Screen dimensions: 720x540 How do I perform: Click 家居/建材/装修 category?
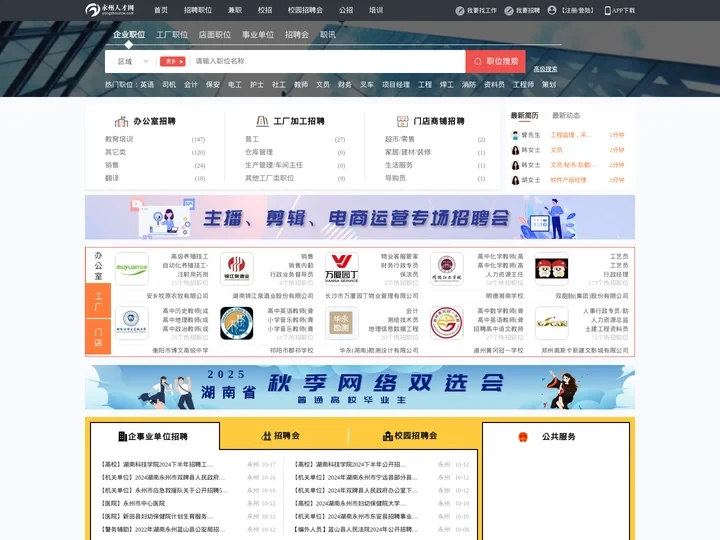[x=408, y=152]
